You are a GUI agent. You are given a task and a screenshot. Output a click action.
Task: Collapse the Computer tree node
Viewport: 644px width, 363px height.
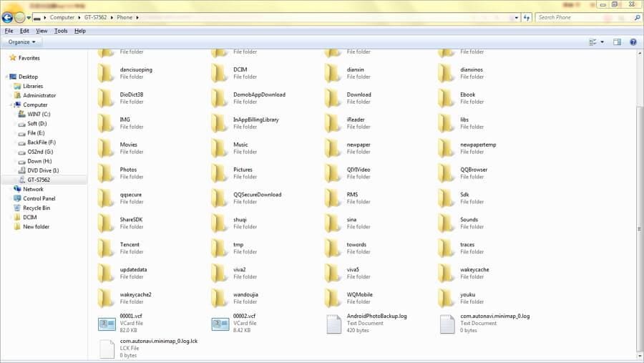tap(10, 105)
